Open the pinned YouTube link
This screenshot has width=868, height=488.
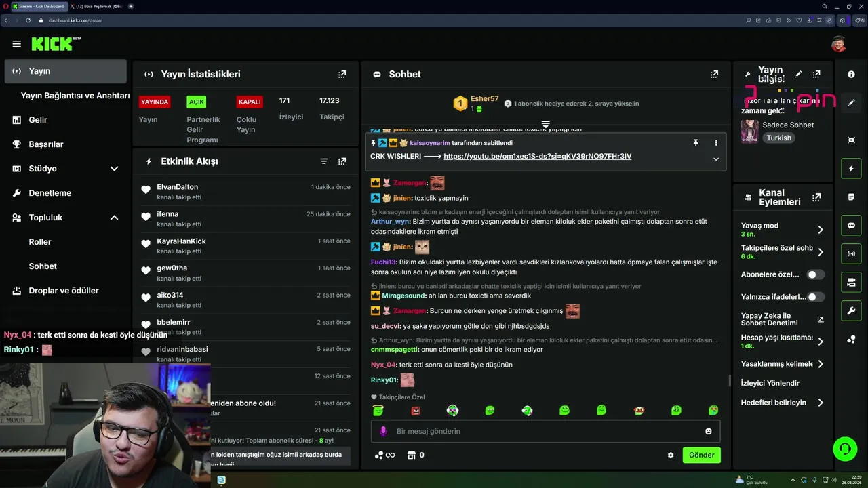(537, 157)
